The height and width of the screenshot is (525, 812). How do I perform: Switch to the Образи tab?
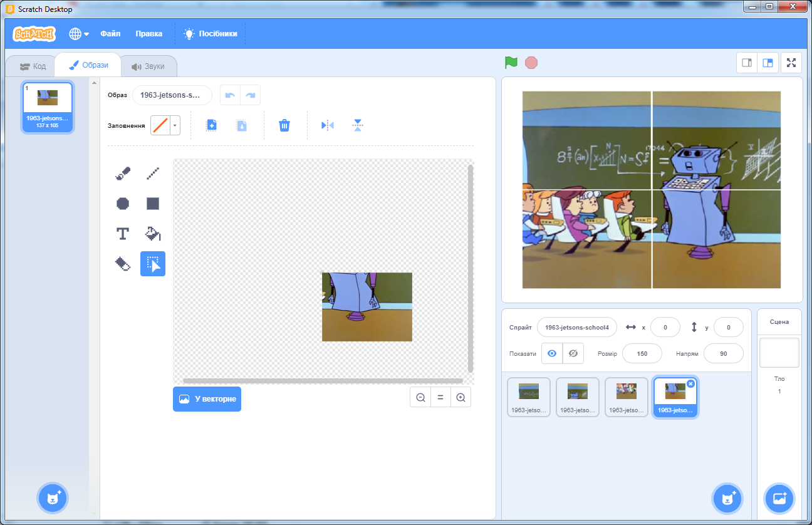click(88, 65)
